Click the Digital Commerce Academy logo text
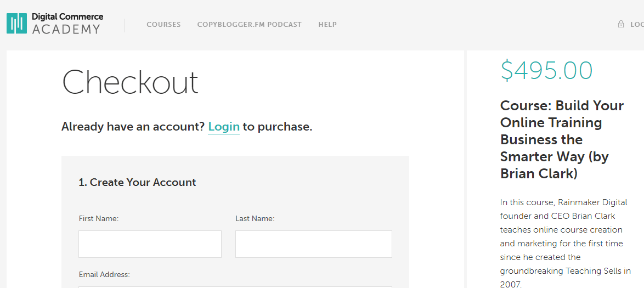The image size is (644, 288). 67,24
